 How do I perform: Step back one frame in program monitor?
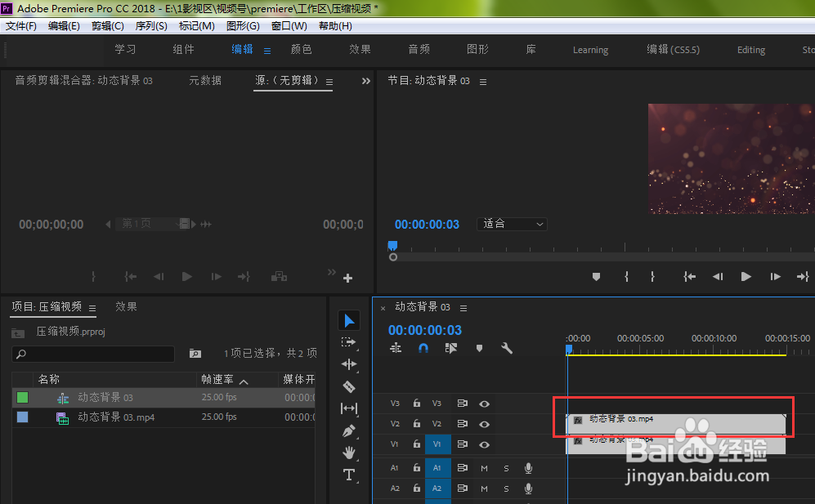pos(718,276)
